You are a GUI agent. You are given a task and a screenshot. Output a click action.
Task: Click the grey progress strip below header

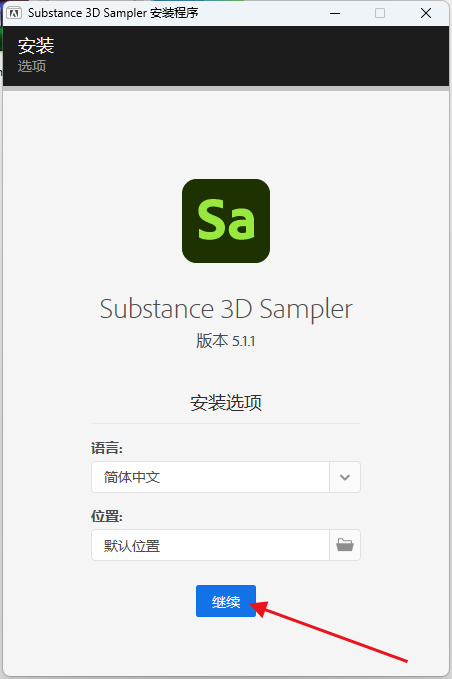pos(226,88)
